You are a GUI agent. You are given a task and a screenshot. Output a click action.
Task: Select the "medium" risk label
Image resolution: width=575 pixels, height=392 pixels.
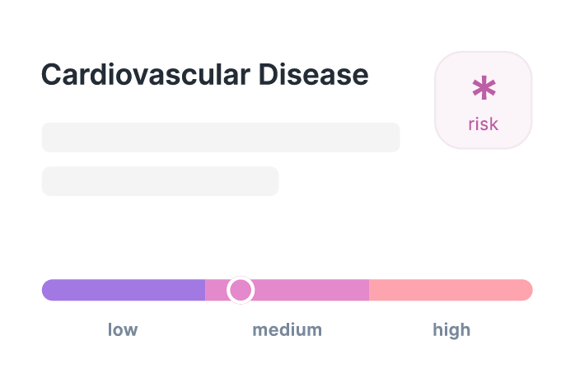pyautogui.click(x=287, y=330)
